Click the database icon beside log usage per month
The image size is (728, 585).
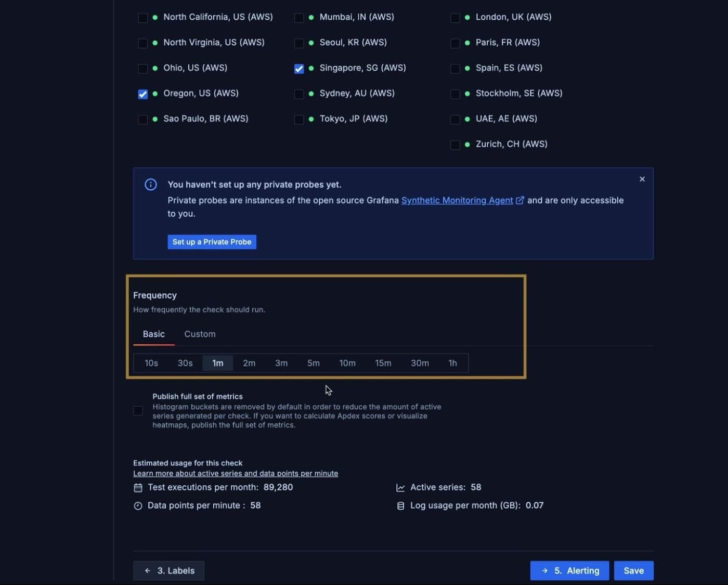400,505
